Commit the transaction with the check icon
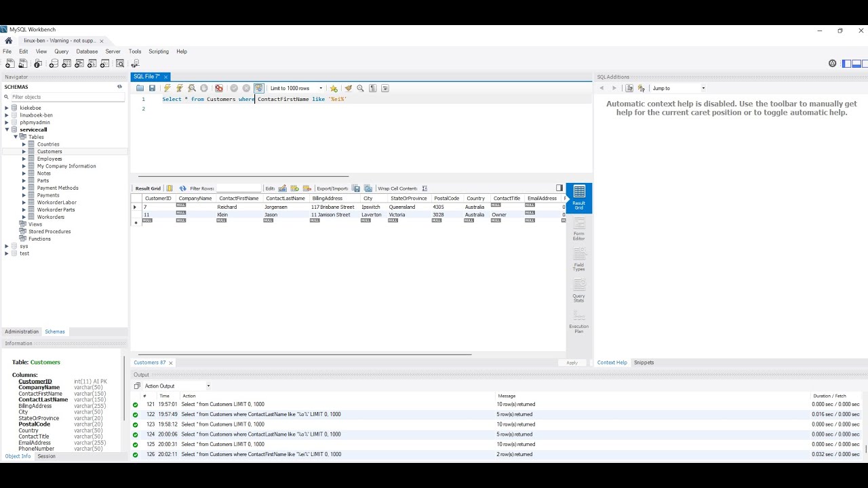 click(x=234, y=88)
